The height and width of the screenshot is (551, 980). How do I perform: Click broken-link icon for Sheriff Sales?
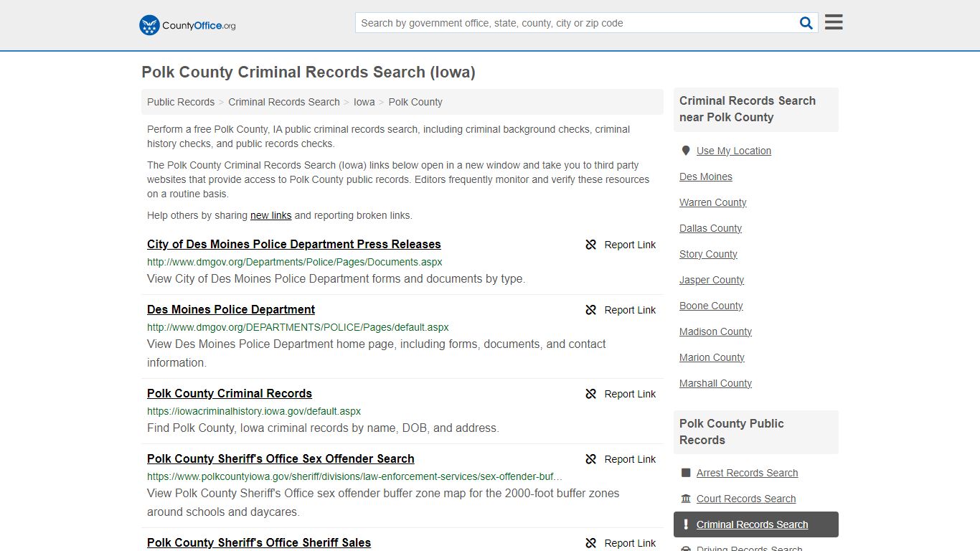591,543
